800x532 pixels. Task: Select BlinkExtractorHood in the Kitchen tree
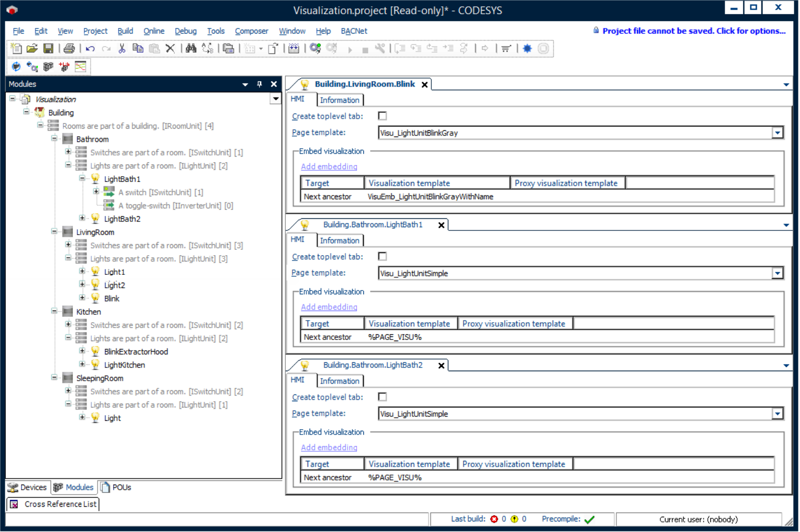click(136, 352)
